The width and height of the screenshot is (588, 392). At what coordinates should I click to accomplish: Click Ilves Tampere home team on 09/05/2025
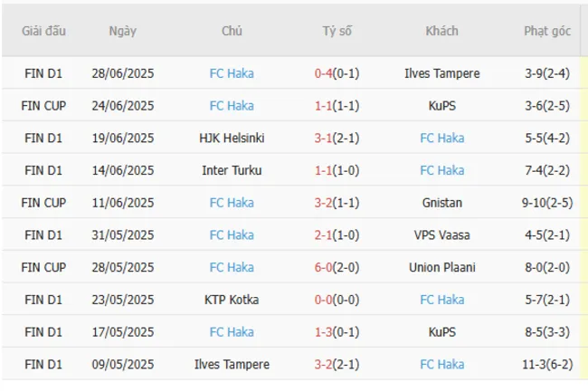coord(232,365)
